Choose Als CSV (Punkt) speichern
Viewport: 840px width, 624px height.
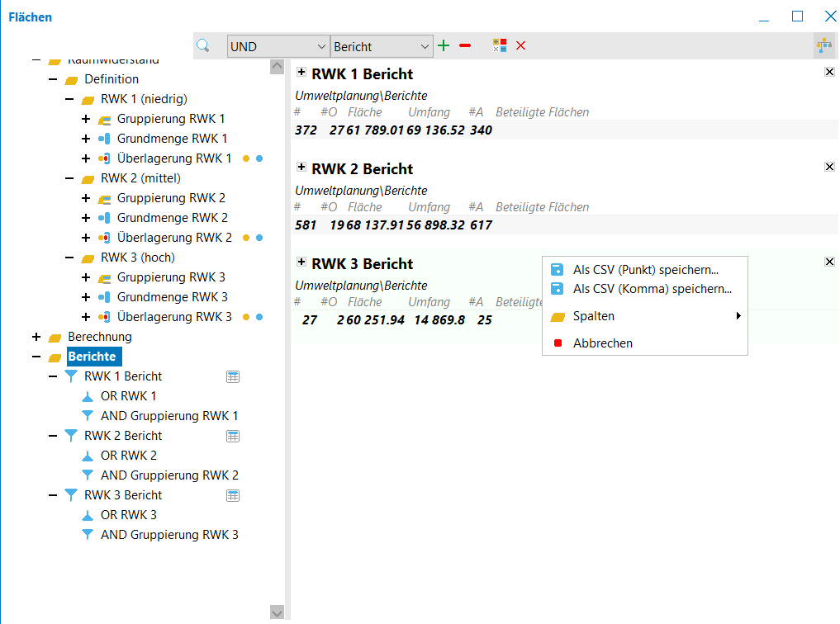click(x=645, y=269)
